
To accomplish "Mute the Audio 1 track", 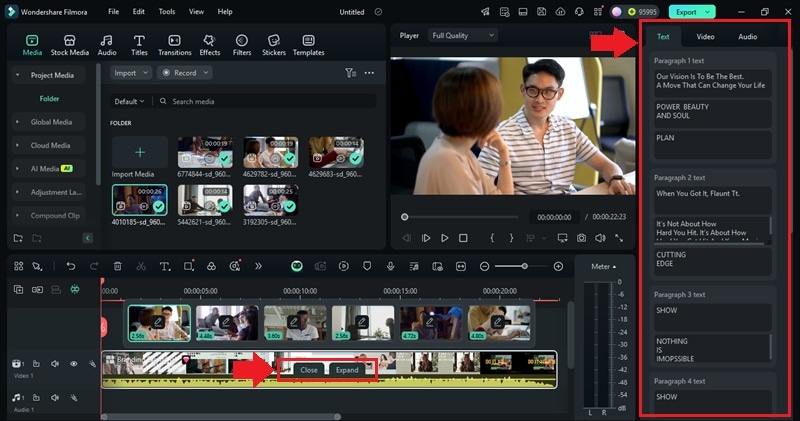I will click(55, 398).
